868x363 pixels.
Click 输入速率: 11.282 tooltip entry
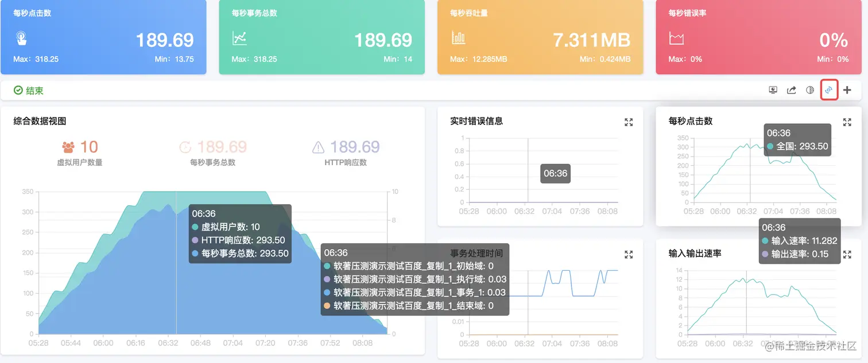(800, 241)
